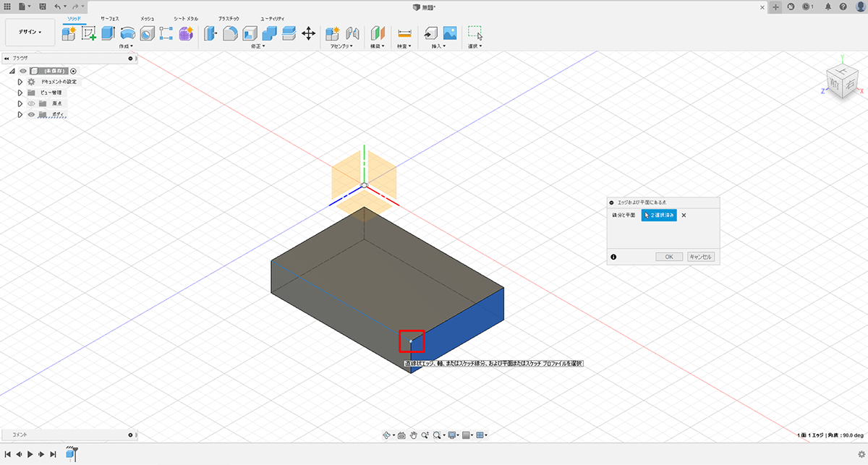Click the キャンセル button
Viewport: 868px width, 465px height.
pyautogui.click(x=700, y=257)
